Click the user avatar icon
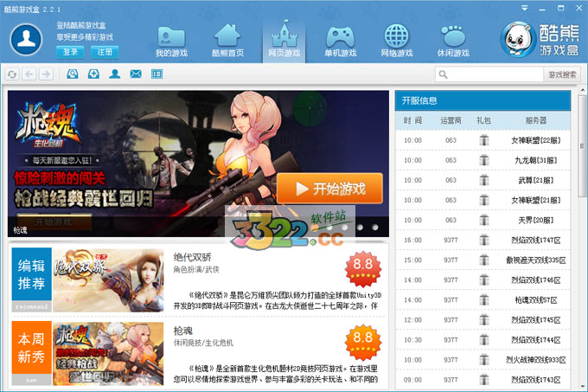Screen dimensions: 588x392 click(x=26, y=40)
